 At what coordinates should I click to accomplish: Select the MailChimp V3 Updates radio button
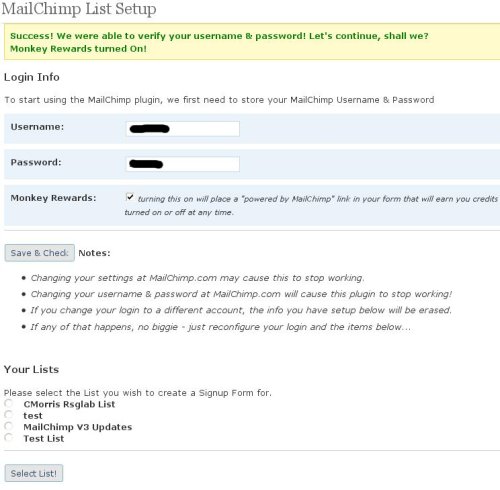9,426
